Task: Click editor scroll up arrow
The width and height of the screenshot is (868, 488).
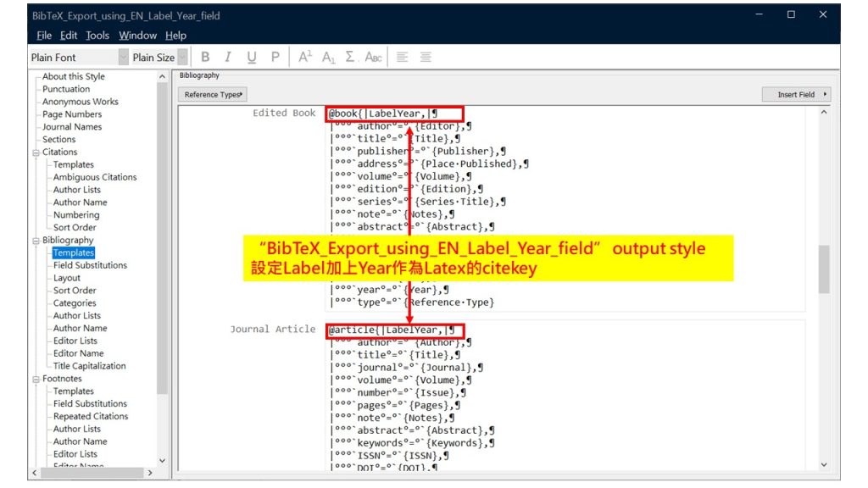Action: pyautogui.click(x=824, y=113)
